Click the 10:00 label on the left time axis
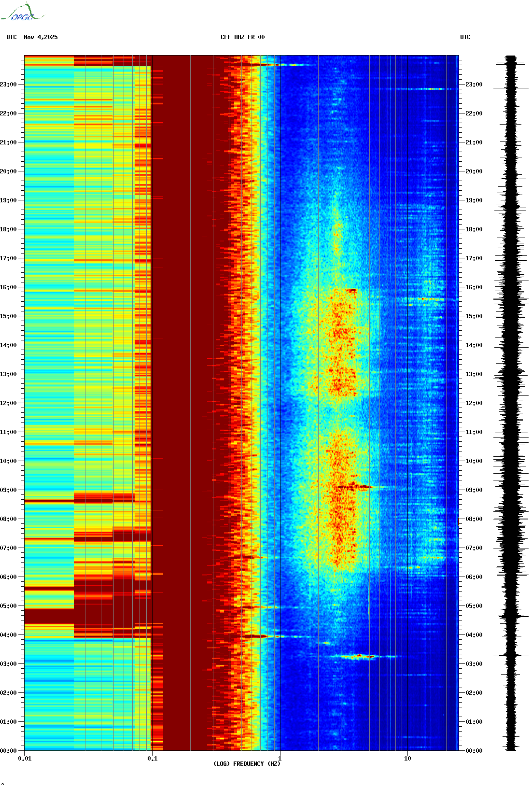 pos(8,461)
